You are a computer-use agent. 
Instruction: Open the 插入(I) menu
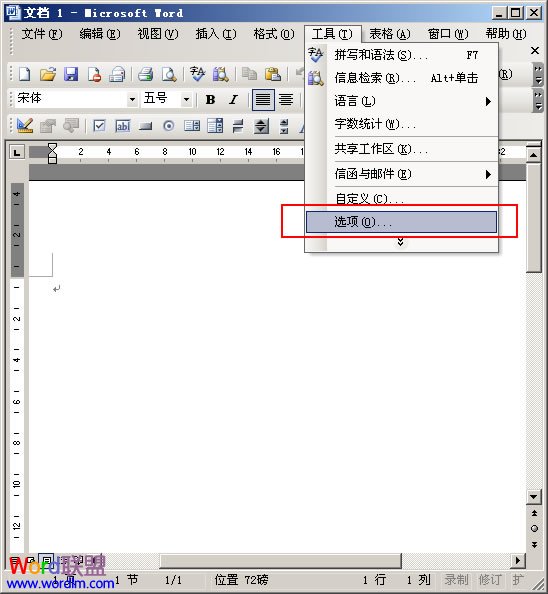(216, 34)
